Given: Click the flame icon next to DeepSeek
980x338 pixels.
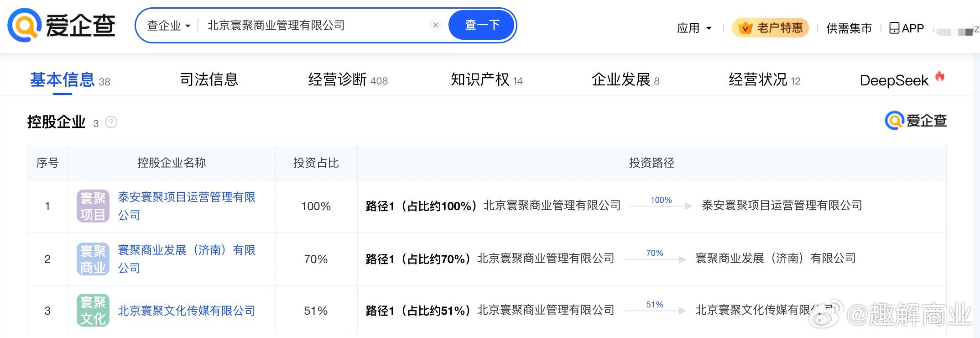Looking at the screenshot, I should tap(940, 76).
